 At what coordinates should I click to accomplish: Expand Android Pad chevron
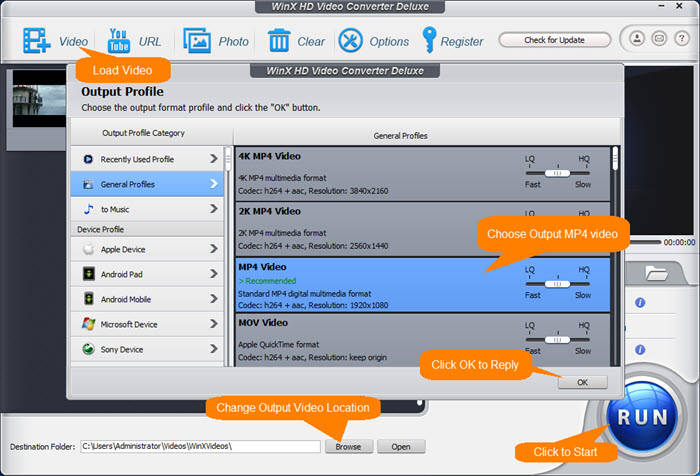coord(214,274)
